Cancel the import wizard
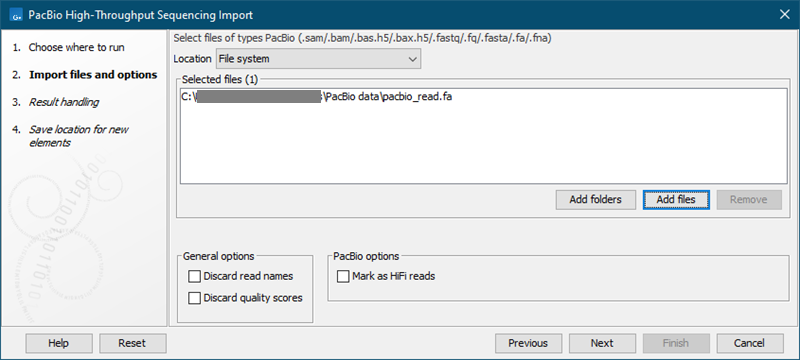The width and height of the screenshot is (800, 360). 750,343
